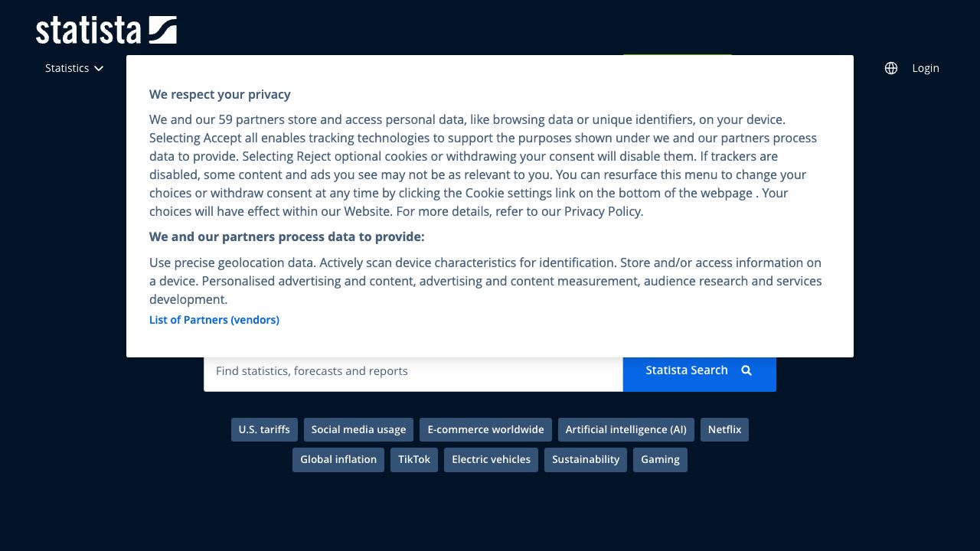Click the Statistics menu chevron arrow
The height and width of the screenshot is (551, 980).
point(99,68)
